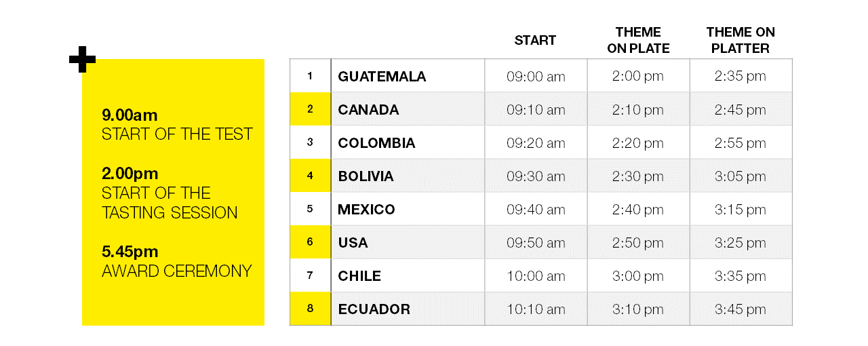
Task: Click the yellow number 2 cell
Action: pyautogui.click(x=310, y=109)
